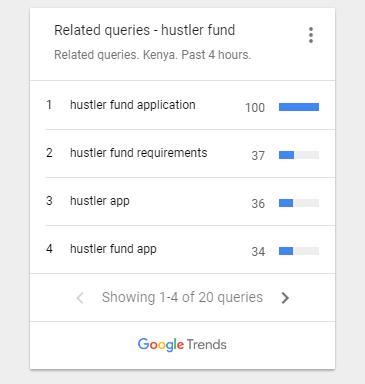The height and width of the screenshot is (384, 365).
Task: Click the Kenya Past 4 hours subtitle
Action: (153, 55)
